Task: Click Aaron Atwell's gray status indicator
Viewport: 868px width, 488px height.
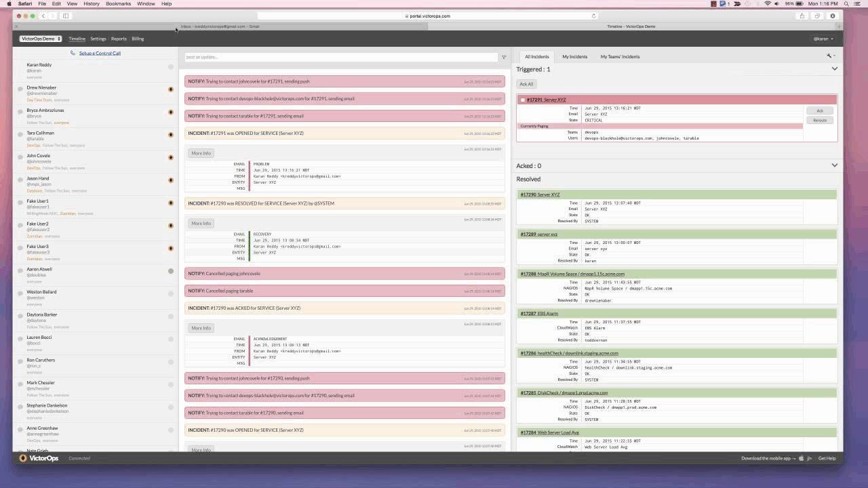Action: coord(171,271)
